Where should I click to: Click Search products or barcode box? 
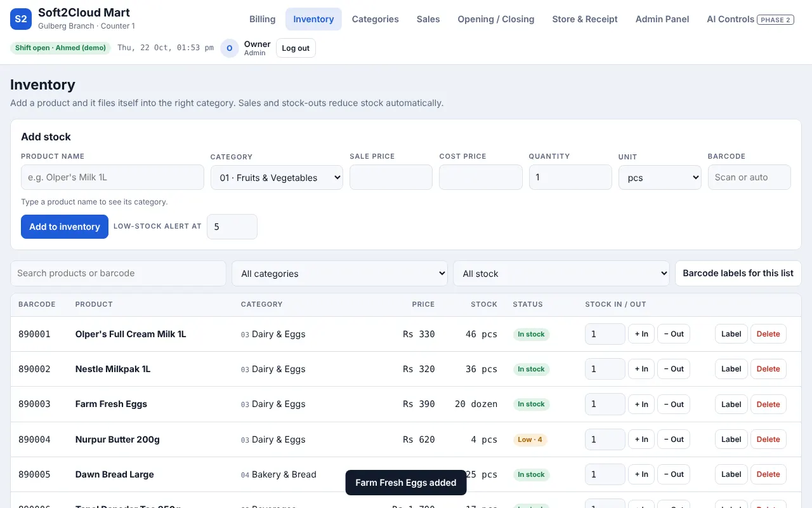(x=118, y=273)
